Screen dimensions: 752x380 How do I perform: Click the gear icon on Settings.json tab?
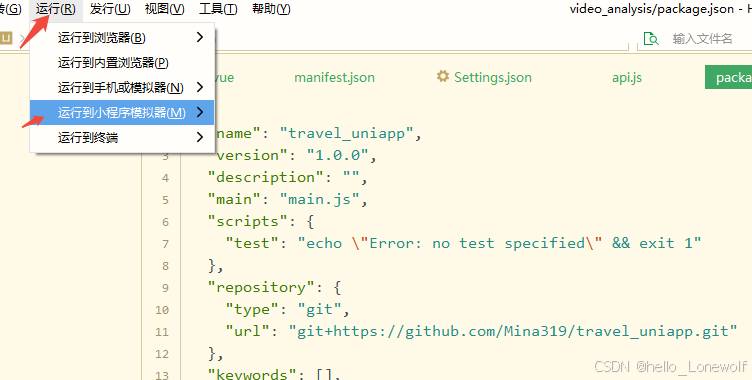443,77
